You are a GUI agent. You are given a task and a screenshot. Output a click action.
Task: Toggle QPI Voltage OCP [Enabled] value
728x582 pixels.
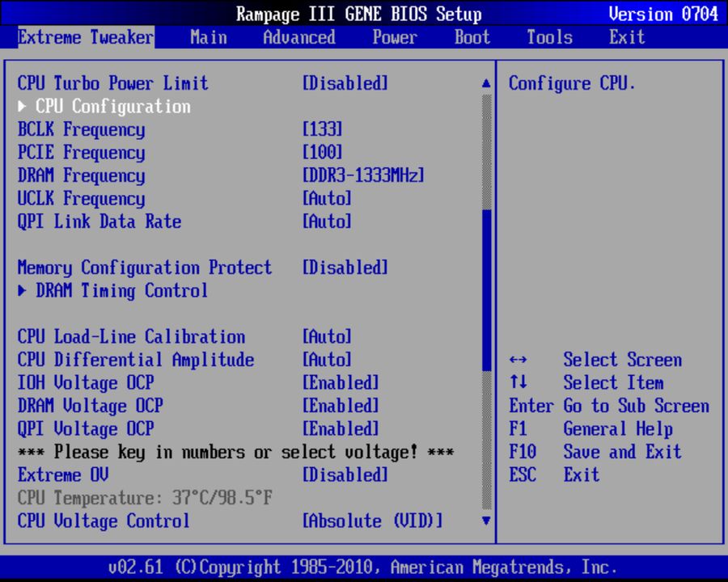tap(341, 429)
